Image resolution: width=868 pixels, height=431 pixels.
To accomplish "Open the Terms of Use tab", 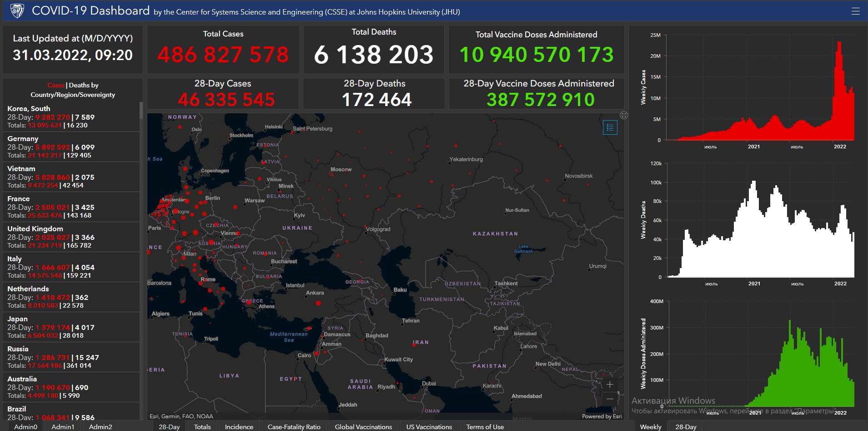I will point(485,426).
